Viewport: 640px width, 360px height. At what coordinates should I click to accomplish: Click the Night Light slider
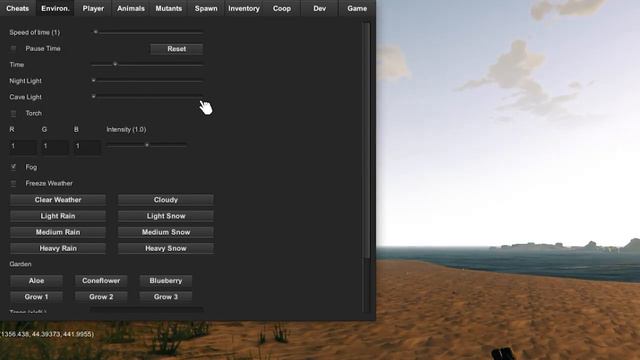coord(147,81)
